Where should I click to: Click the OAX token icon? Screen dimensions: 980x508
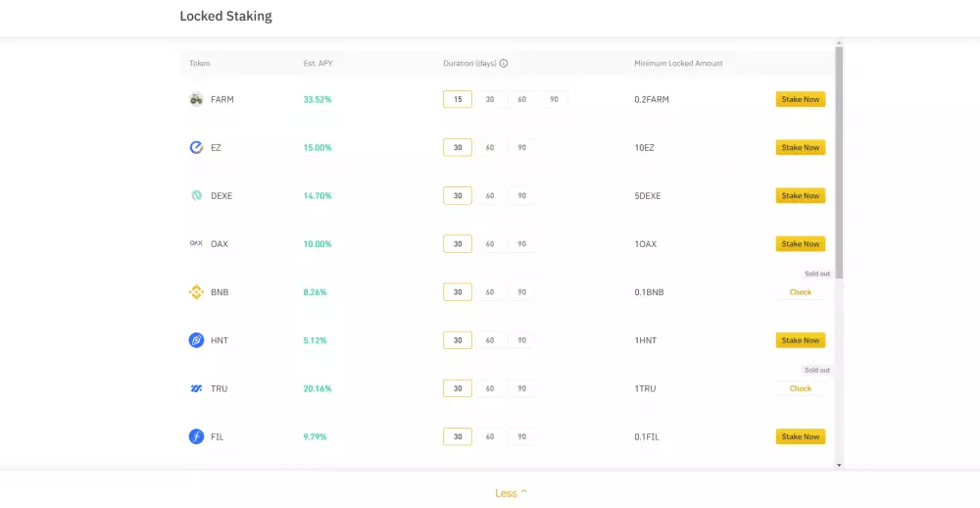(x=196, y=243)
